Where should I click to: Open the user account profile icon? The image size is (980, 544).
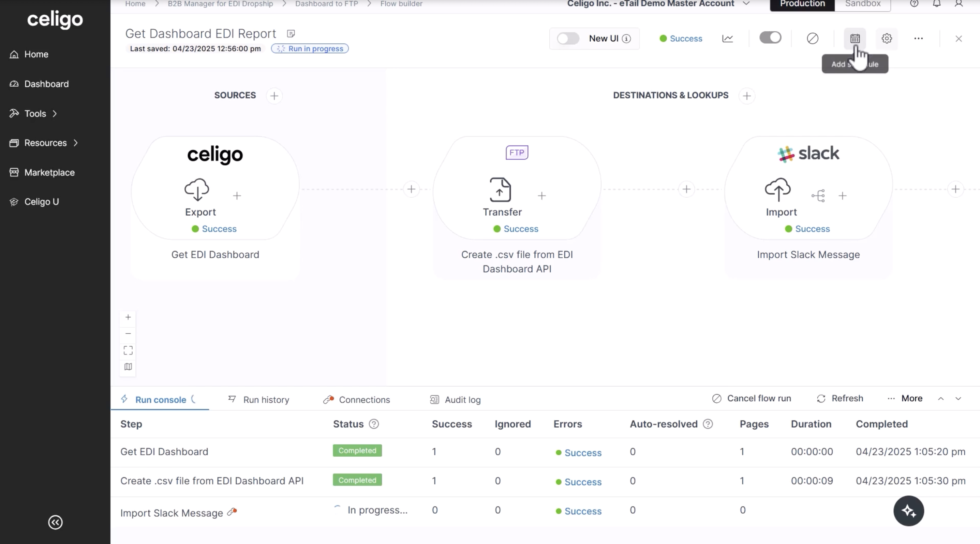pyautogui.click(x=959, y=4)
